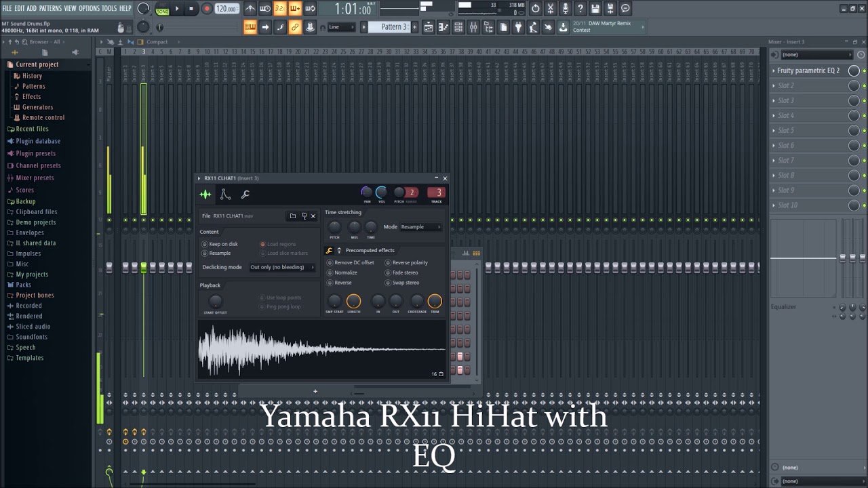The width and height of the screenshot is (868, 488).
Task: Open the OPTIONS menu
Action: [x=89, y=8]
